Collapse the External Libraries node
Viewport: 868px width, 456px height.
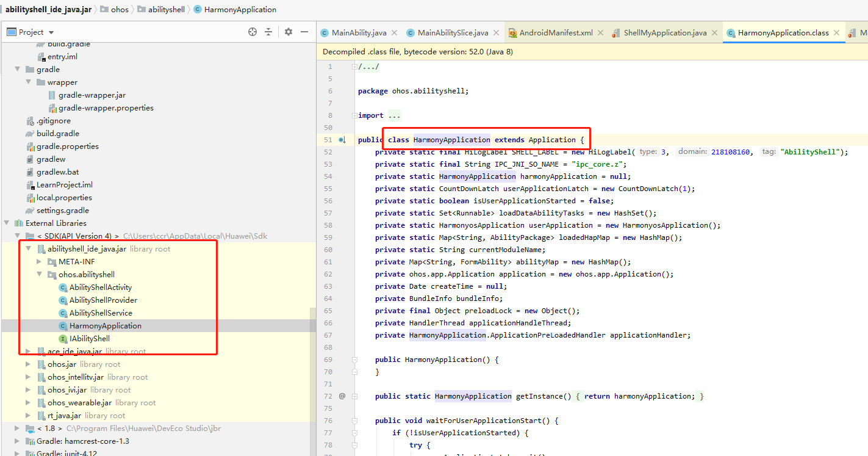pyautogui.click(x=6, y=223)
